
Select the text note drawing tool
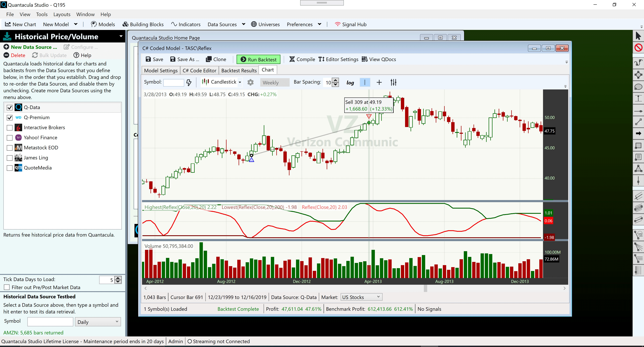tap(638, 157)
